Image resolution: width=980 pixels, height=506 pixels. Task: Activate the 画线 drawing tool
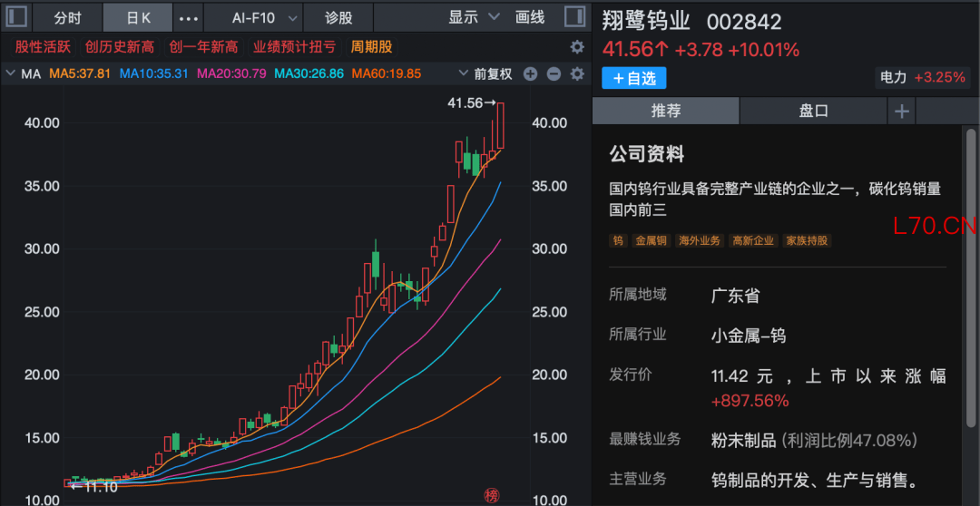(x=530, y=17)
